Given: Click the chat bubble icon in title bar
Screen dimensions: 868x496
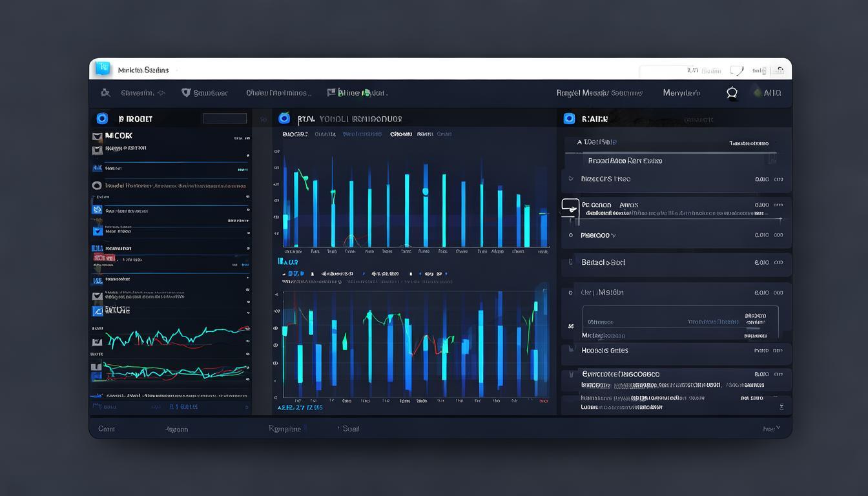Looking at the screenshot, I should 736,70.
